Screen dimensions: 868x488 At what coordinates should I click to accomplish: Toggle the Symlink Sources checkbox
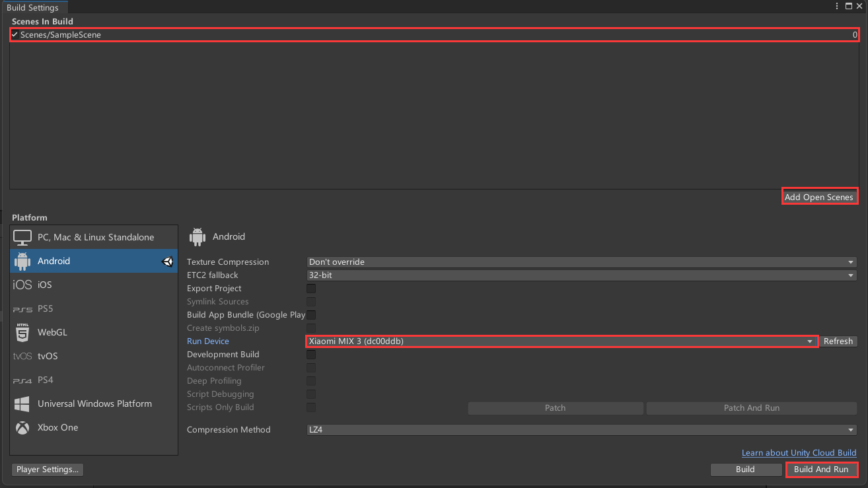click(311, 302)
